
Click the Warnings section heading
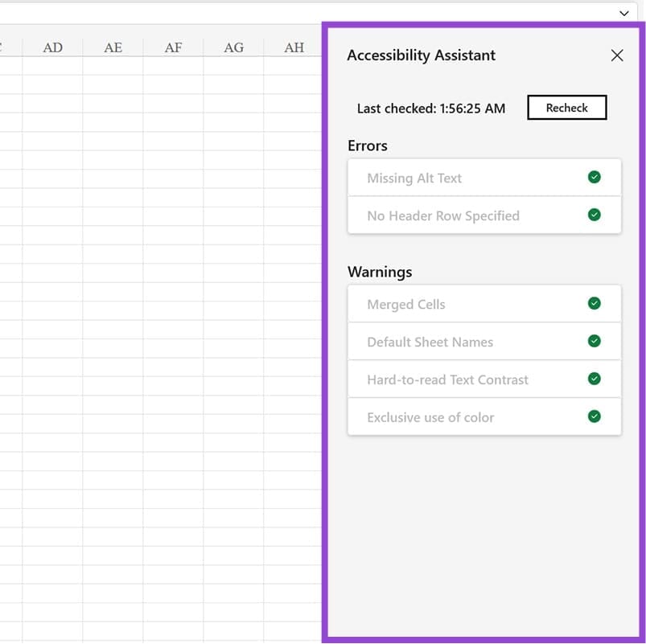click(380, 273)
